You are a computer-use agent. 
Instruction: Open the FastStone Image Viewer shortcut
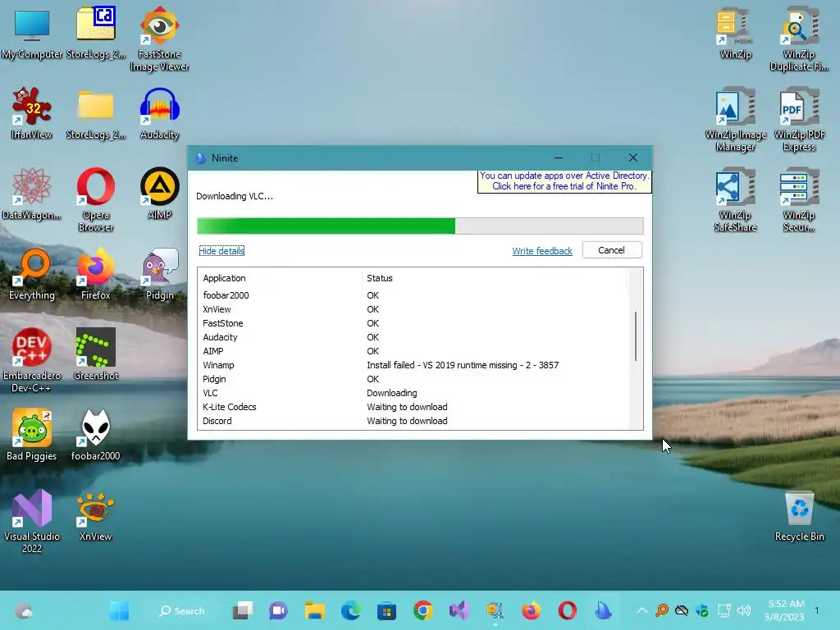pos(159,39)
